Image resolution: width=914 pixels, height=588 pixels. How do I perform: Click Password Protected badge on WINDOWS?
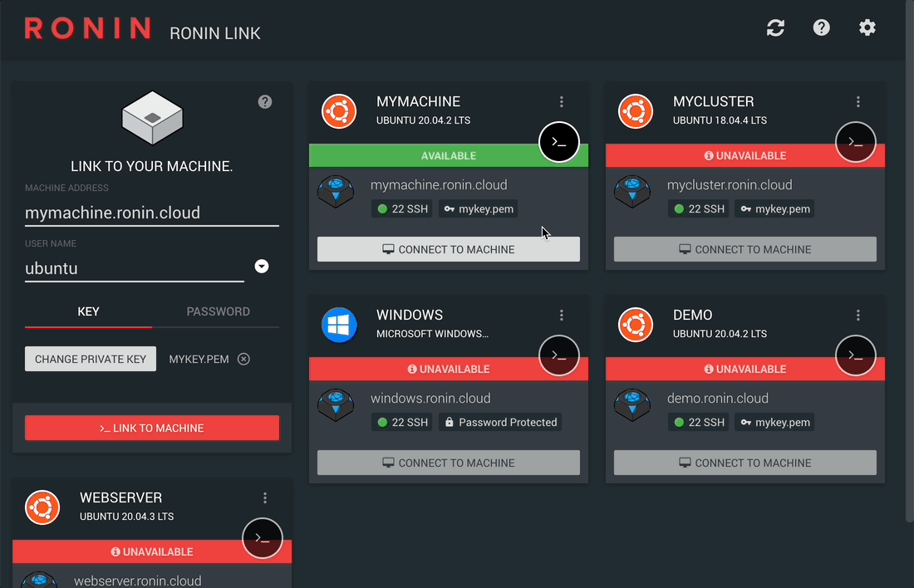coord(501,422)
